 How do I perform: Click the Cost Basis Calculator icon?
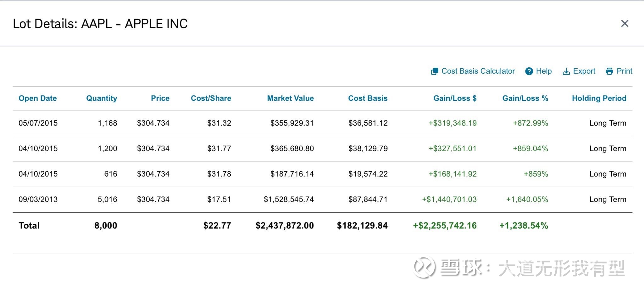[x=435, y=71]
